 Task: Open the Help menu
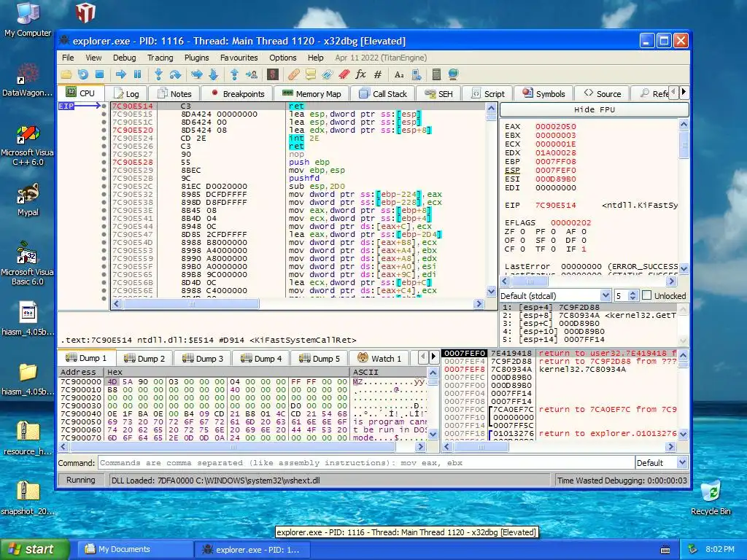[x=315, y=58]
